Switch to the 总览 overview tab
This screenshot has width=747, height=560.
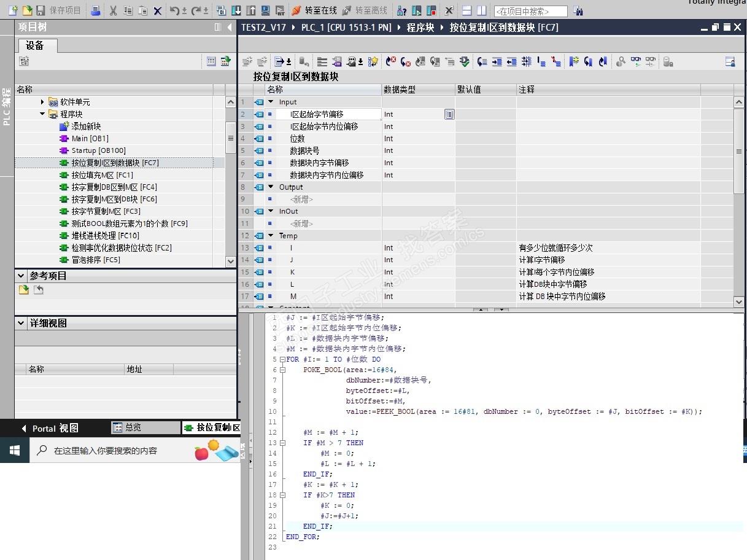(x=133, y=428)
